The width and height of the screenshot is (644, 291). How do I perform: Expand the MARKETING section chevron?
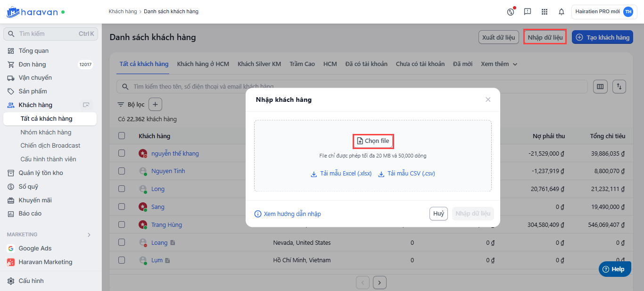[x=89, y=234]
